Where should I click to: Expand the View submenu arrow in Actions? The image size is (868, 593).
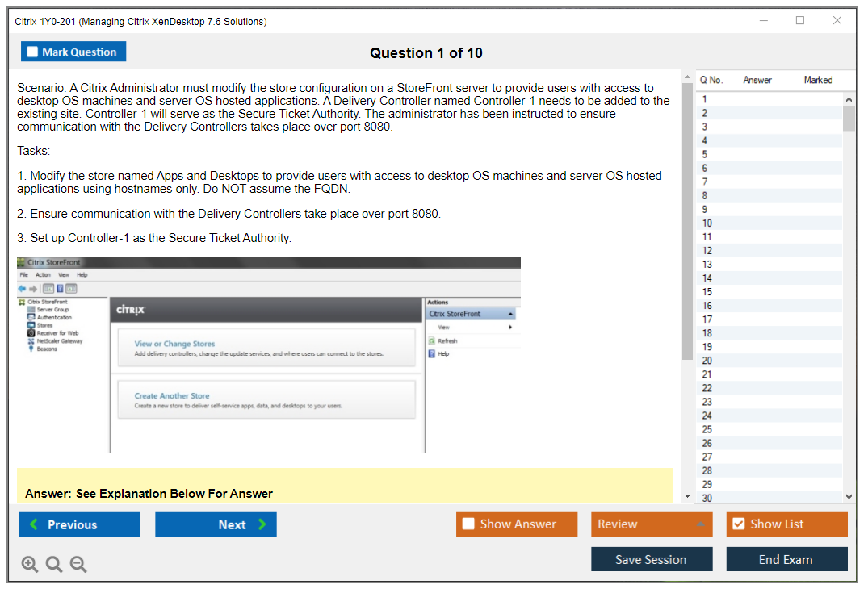click(x=510, y=328)
